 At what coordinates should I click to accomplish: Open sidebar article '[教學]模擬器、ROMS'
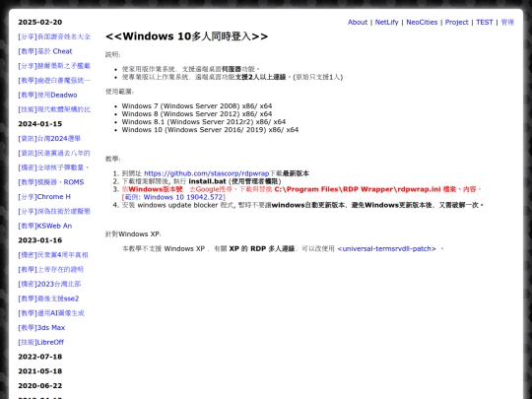51,182
